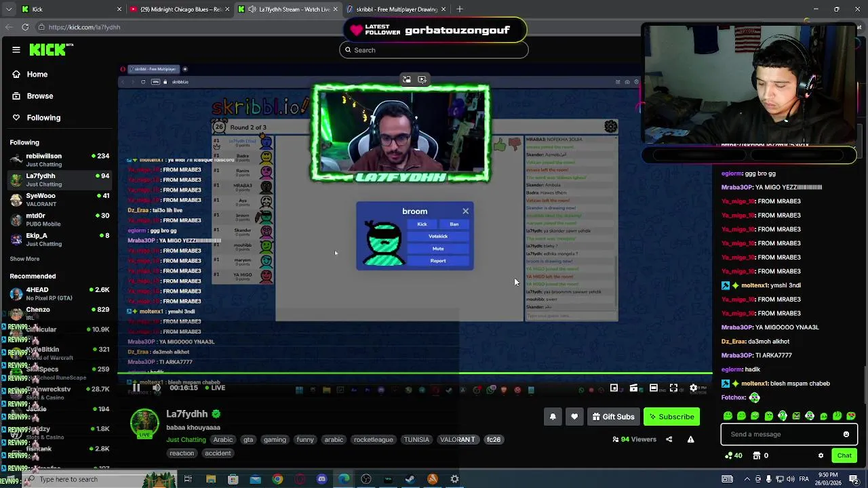Select the TUNISIA tag
This screenshot has height=488, width=868.
click(x=416, y=440)
